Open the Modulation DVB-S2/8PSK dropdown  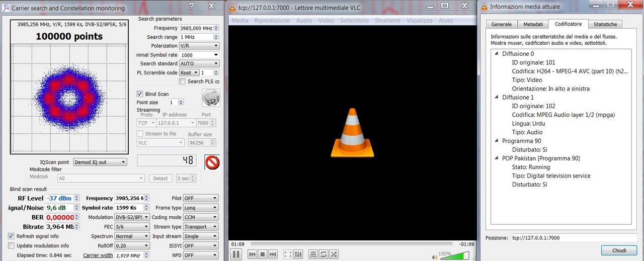[x=132, y=217]
